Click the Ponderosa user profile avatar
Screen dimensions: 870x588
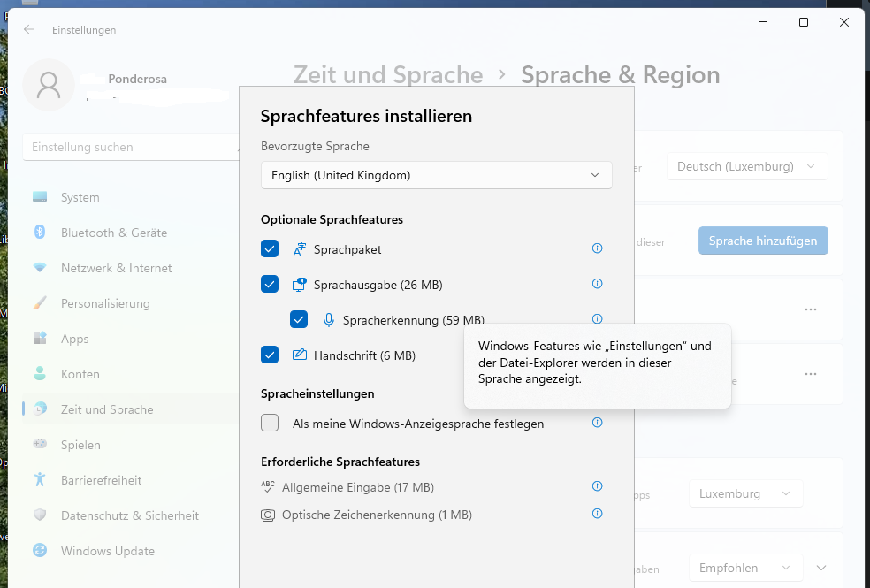coord(49,85)
